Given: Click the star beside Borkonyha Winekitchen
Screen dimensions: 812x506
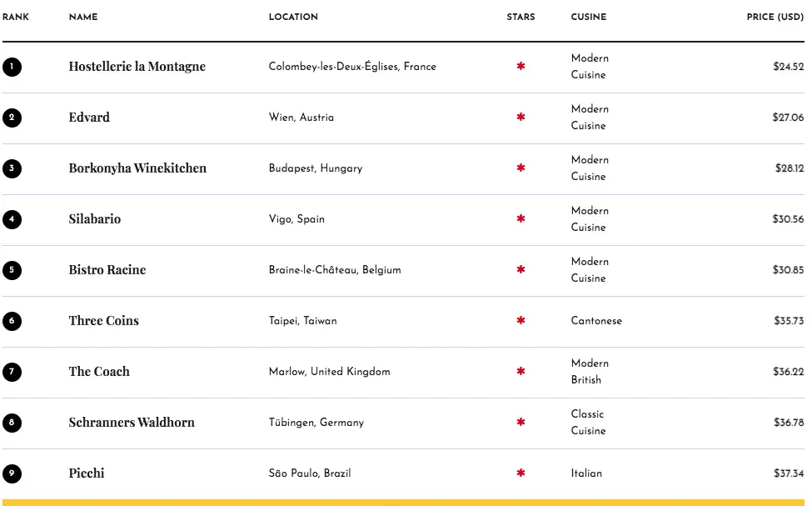Looking at the screenshot, I should [521, 168].
